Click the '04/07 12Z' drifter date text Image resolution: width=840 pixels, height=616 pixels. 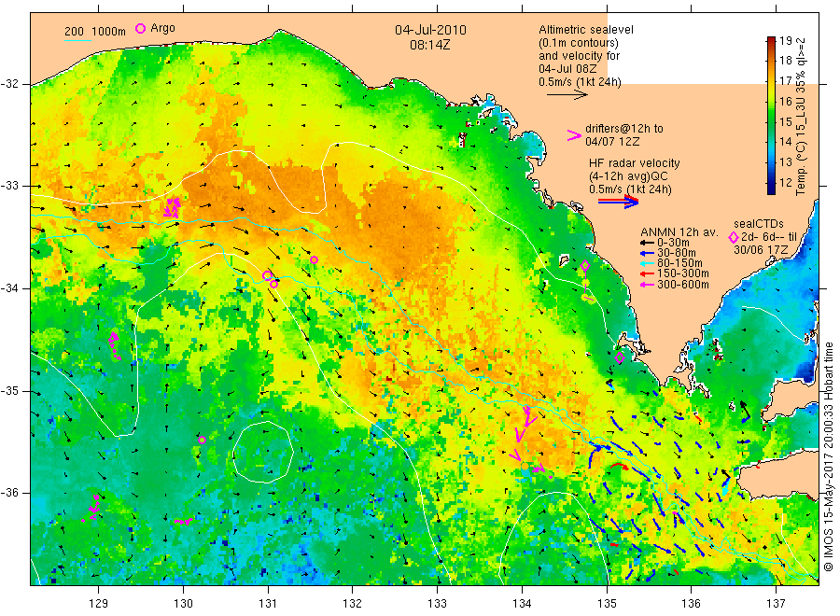click(611, 142)
